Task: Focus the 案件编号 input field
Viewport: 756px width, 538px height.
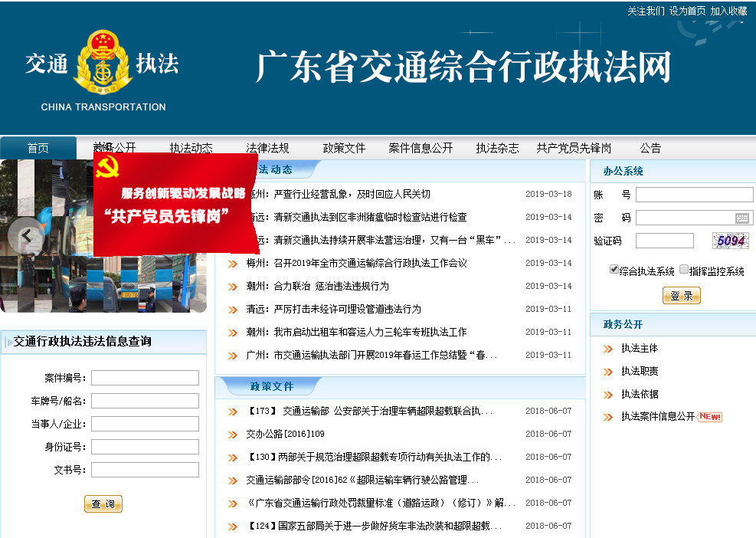Action: (145, 378)
